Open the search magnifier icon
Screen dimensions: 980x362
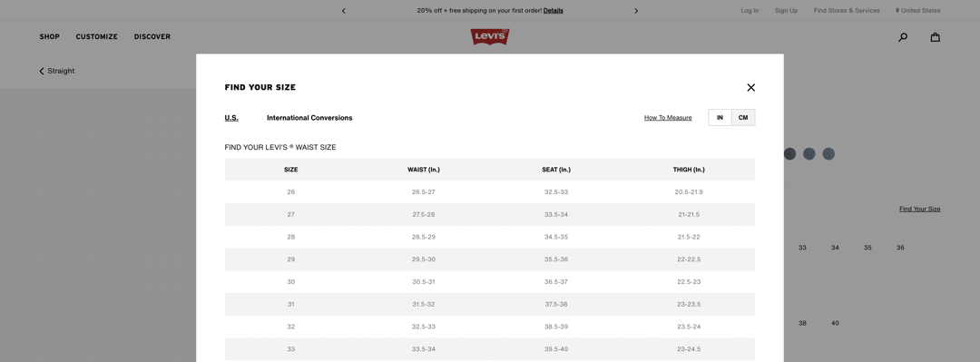click(x=903, y=37)
